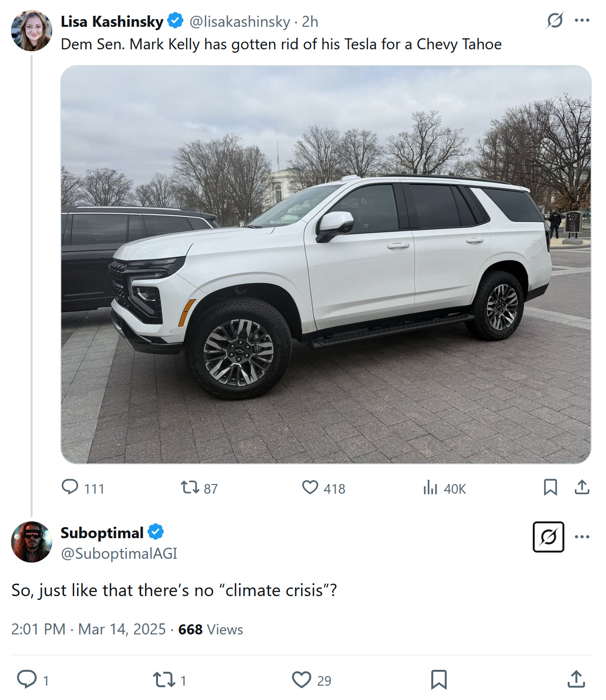Click Grok button on Suboptimal's reply
606x700 pixels.
tap(548, 537)
